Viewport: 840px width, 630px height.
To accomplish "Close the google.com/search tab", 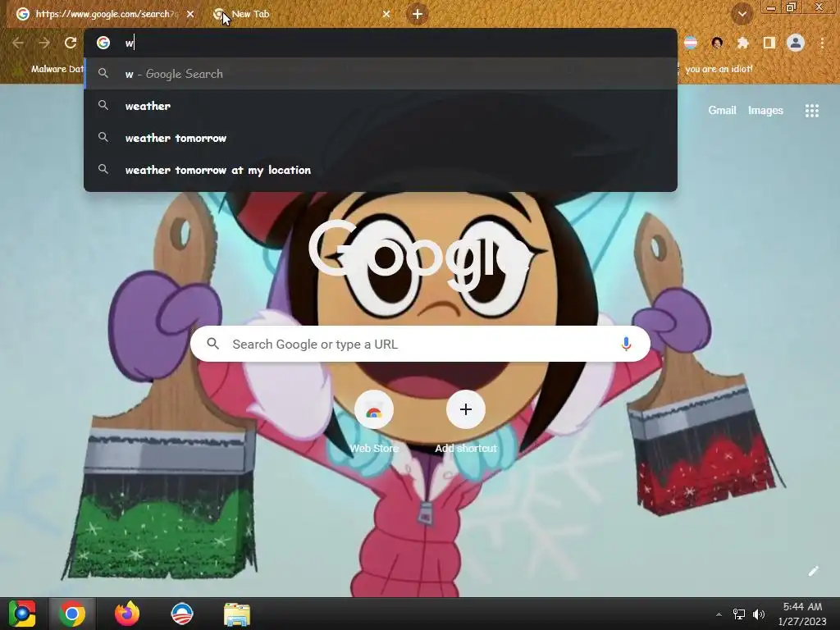I will click(x=190, y=14).
